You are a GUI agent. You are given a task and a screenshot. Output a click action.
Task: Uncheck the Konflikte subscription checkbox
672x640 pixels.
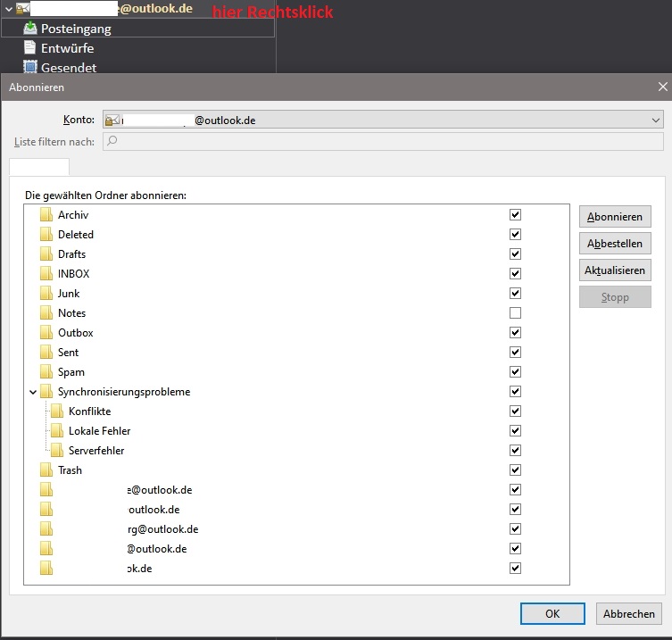tap(515, 411)
